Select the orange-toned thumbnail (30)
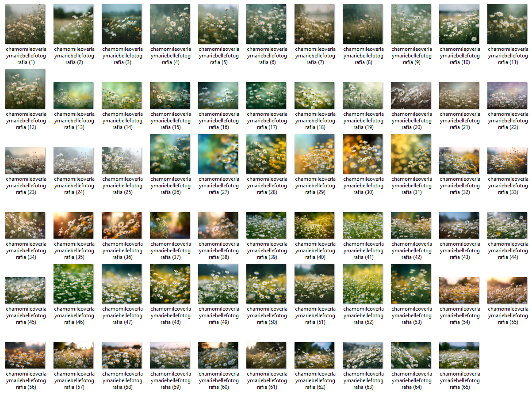Image resolution: width=532 pixels, height=399 pixels. (363, 154)
